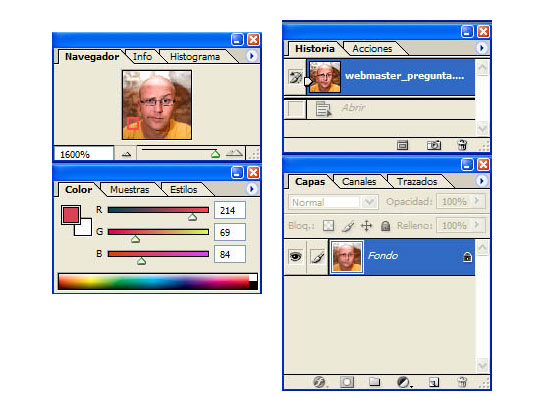Open layer style effects icon
Screen dimensions: 550x412
319,381
